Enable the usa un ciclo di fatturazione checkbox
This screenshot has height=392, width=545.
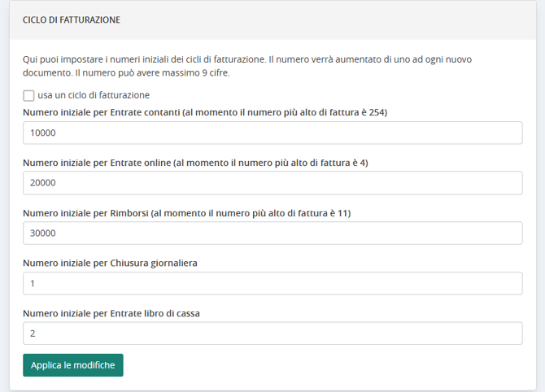[28, 96]
